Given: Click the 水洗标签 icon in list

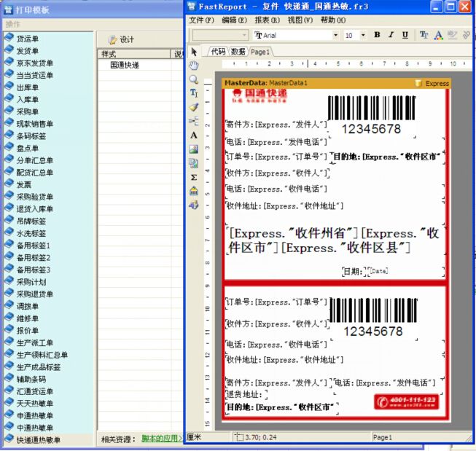Looking at the screenshot, I should tap(9, 232).
